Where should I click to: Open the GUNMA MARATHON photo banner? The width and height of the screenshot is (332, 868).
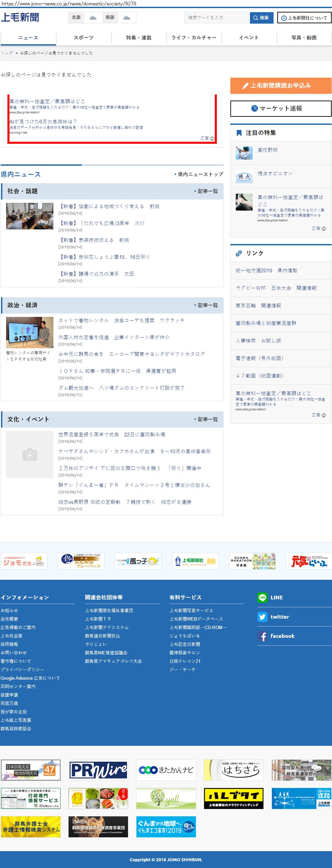[252, 561]
